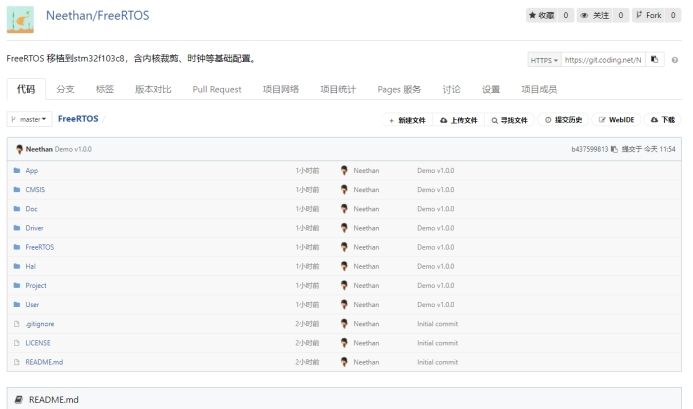Open the 讨论 tab

451,89
